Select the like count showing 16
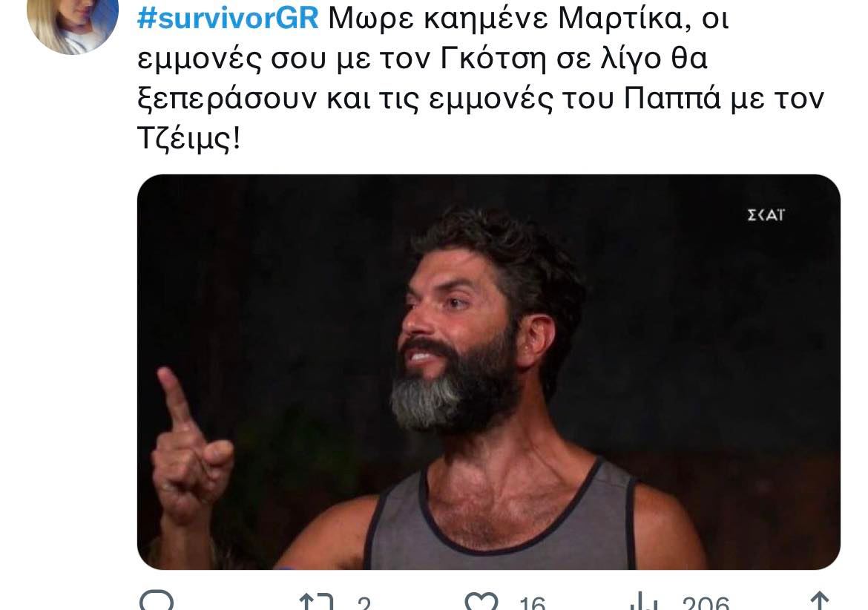Image resolution: width=868 pixels, height=610 pixels. (532, 603)
